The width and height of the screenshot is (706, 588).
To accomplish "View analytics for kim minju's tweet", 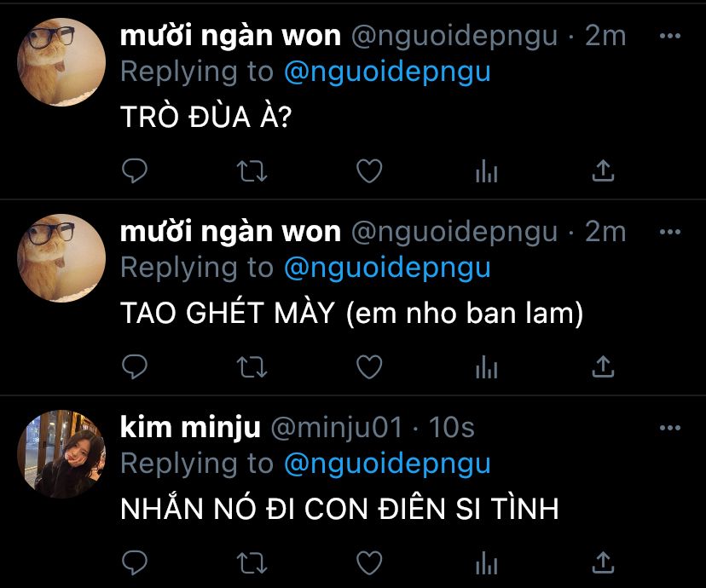I will click(x=486, y=562).
